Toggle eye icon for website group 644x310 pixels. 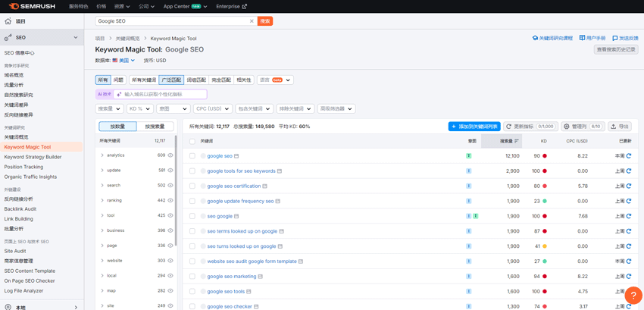(170, 261)
